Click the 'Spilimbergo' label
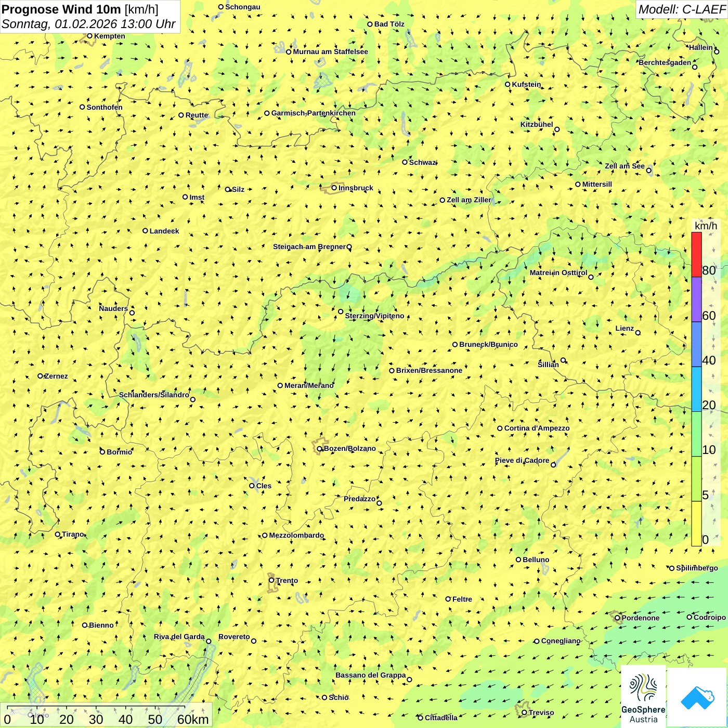The width and height of the screenshot is (728, 728). pyautogui.click(x=697, y=568)
